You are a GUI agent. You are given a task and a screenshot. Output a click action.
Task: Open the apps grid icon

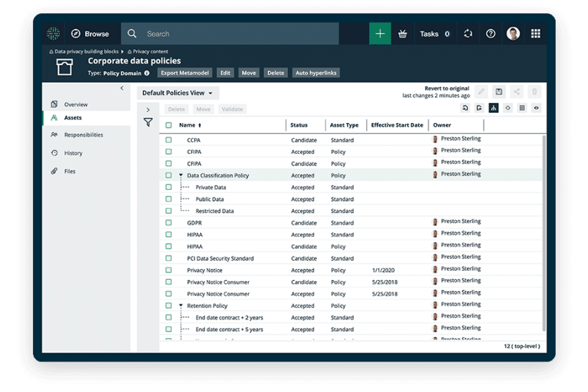[535, 34]
